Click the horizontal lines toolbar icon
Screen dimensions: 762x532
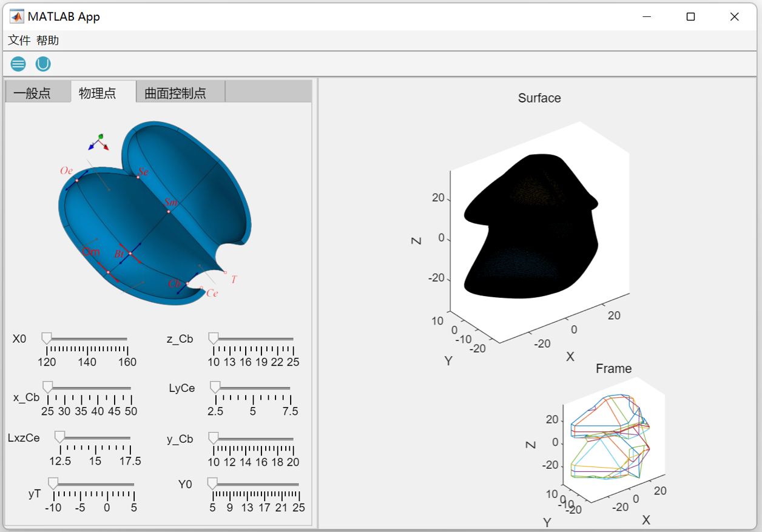[x=18, y=64]
